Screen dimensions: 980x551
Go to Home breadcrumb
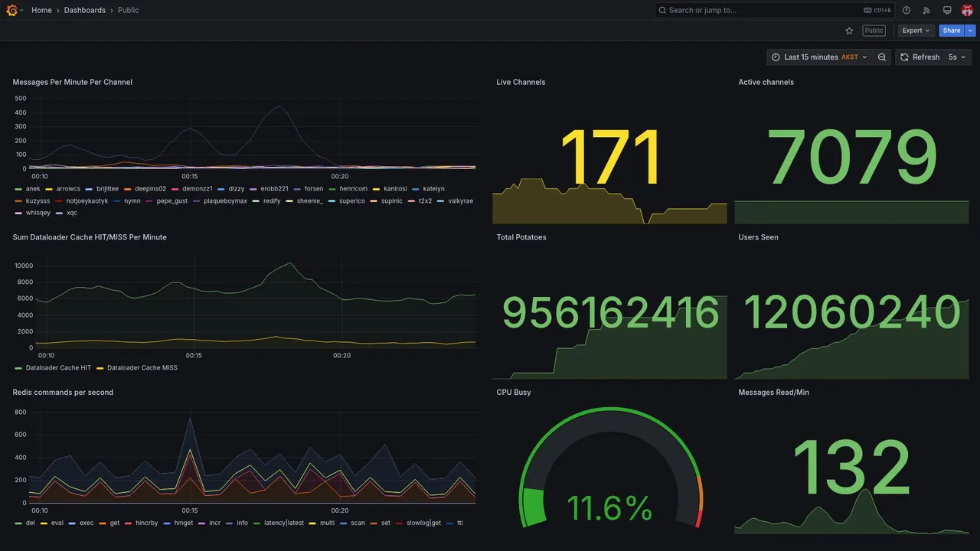point(41,10)
